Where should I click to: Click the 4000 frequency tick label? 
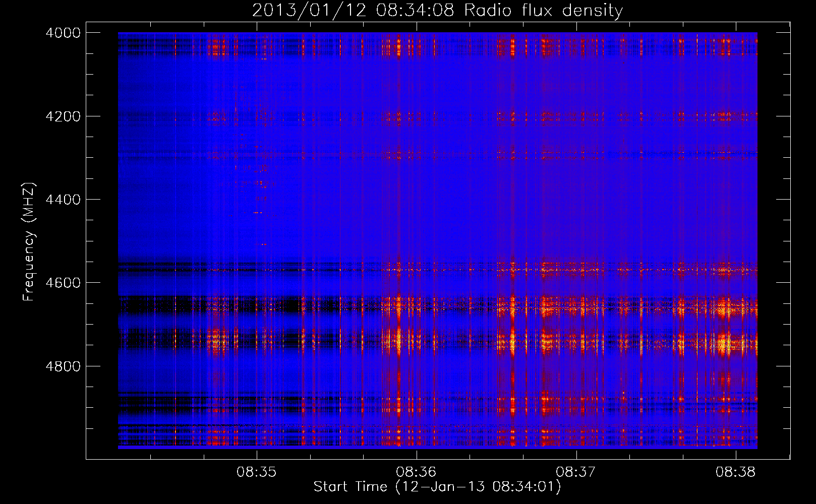point(63,33)
